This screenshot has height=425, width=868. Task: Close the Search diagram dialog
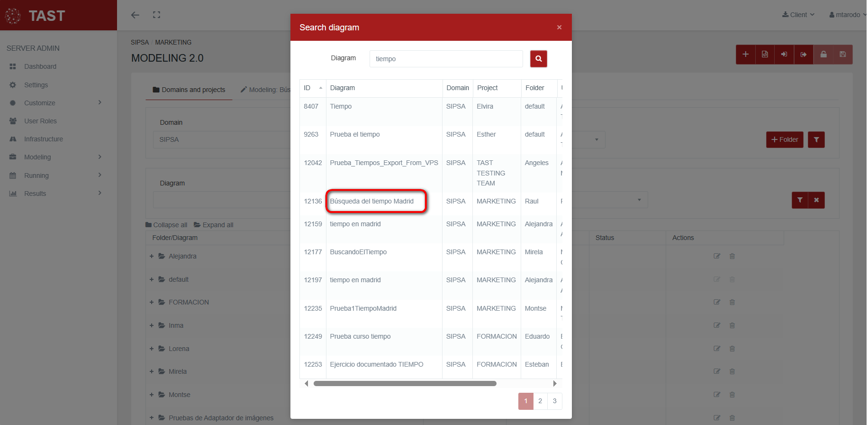pos(559,28)
